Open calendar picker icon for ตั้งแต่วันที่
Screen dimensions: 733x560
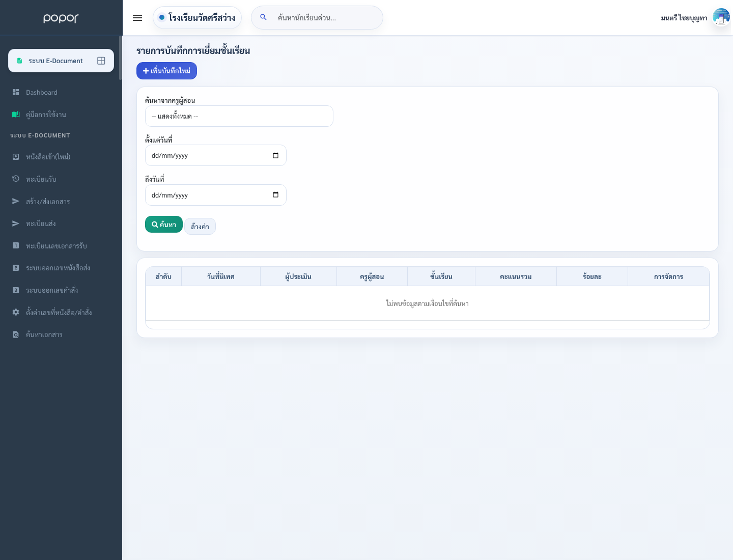(275, 155)
